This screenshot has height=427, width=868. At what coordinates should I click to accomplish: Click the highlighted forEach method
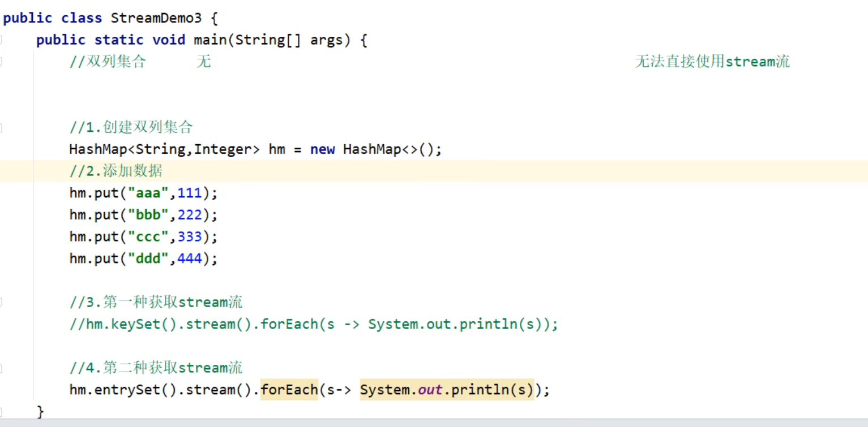coord(289,390)
